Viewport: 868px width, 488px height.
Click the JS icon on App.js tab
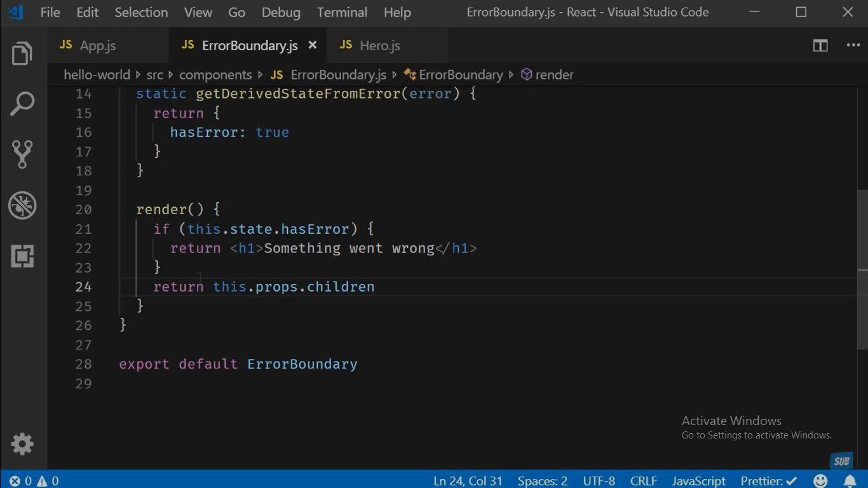65,44
